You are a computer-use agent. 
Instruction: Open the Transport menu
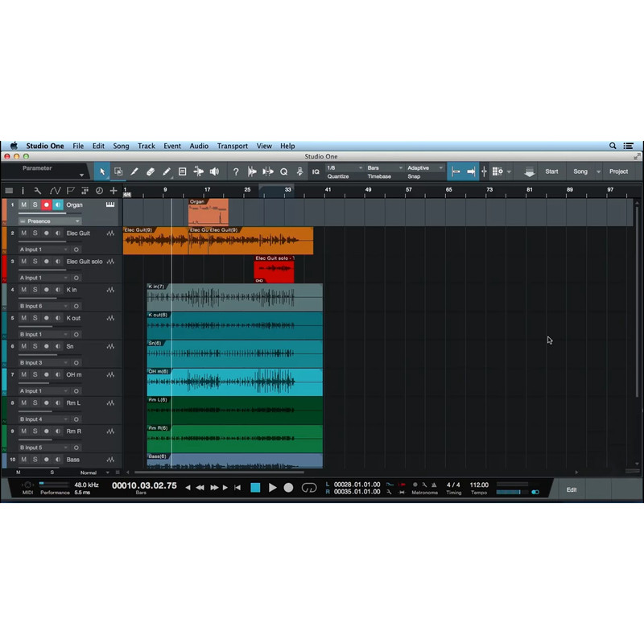(x=232, y=146)
